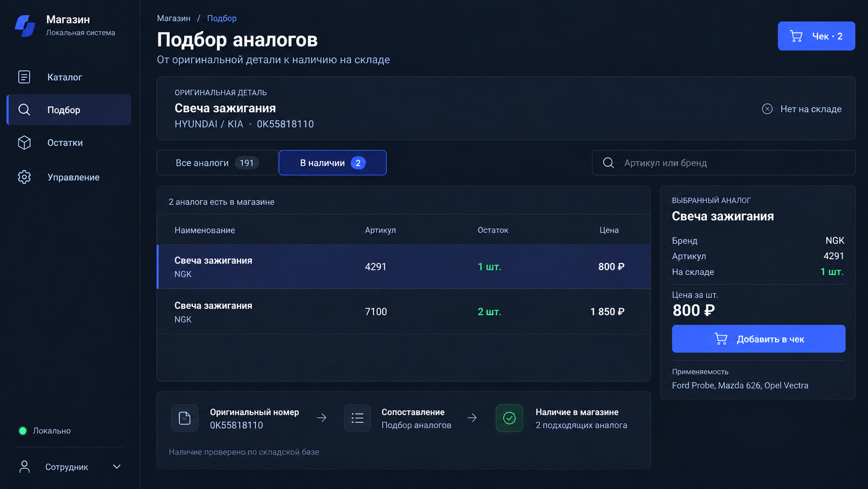Click the Остаток column header
868x489 pixels.
coord(493,230)
